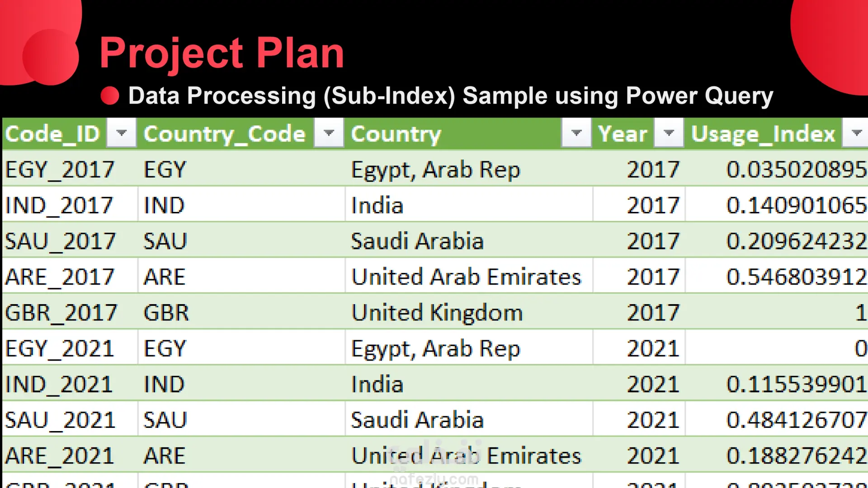Expand the Country column filter arrow
Viewport: 868px width, 488px height.
(x=576, y=133)
